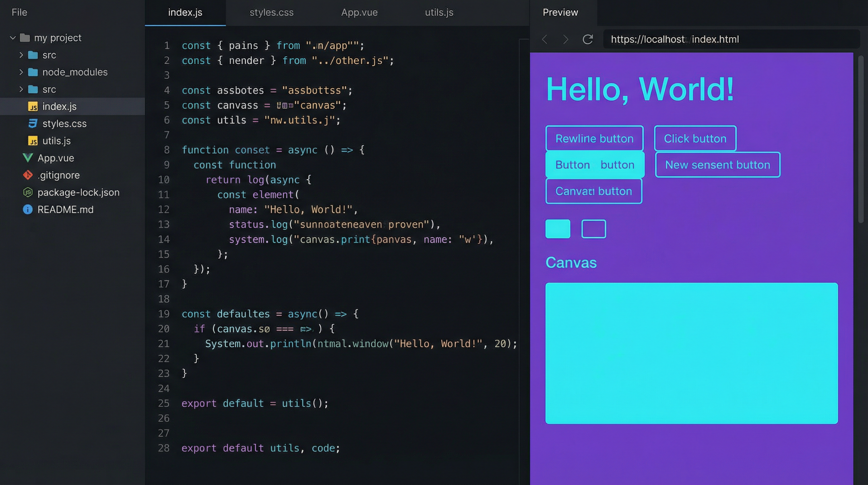This screenshot has height=485, width=868.
Task: Expand the first src folder
Action: [x=21, y=55]
